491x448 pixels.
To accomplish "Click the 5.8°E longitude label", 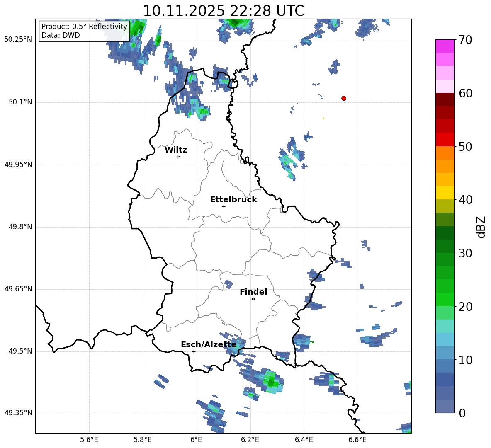I will point(143,440).
